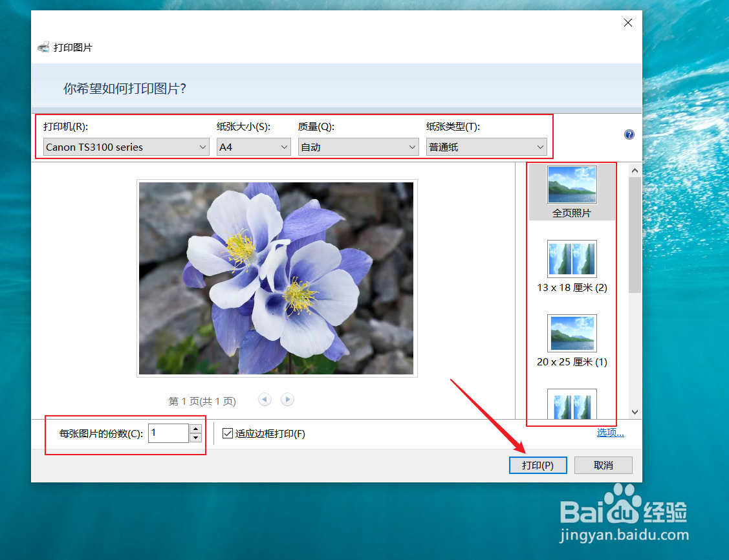Open the 选项... link
This screenshot has height=560, width=729.
pyautogui.click(x=610, y=433)
